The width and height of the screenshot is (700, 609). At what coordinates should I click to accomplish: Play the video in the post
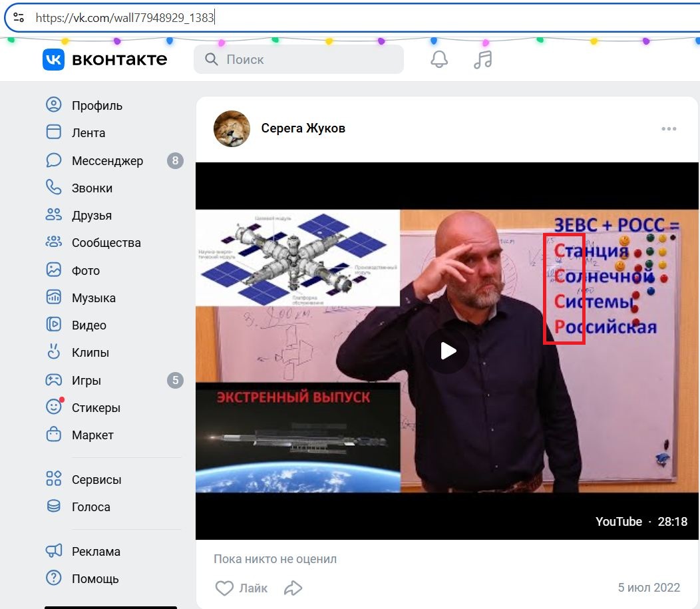(446, 351)
